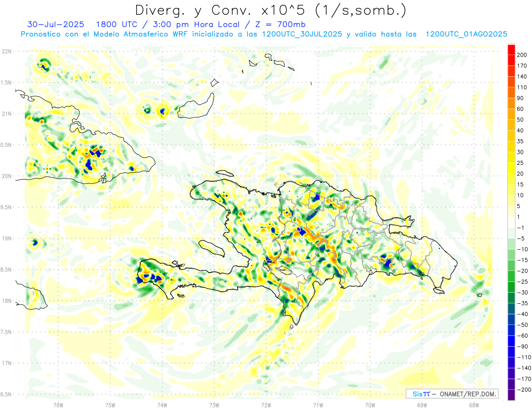Click the "22N" latitude label

[x=7, y=51]
